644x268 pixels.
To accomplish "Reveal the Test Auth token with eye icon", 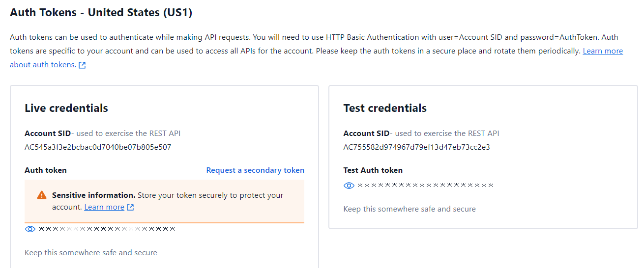I will [x=349, y=186].
